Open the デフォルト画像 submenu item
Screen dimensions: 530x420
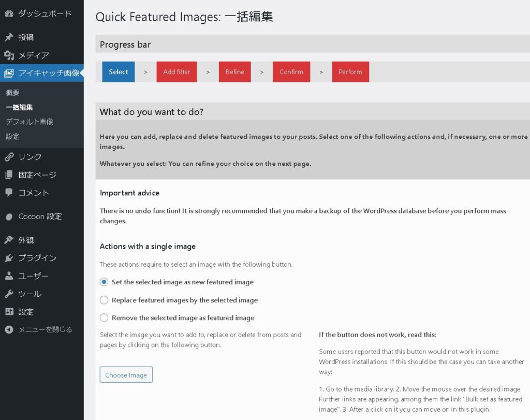[x=30, y=122]
